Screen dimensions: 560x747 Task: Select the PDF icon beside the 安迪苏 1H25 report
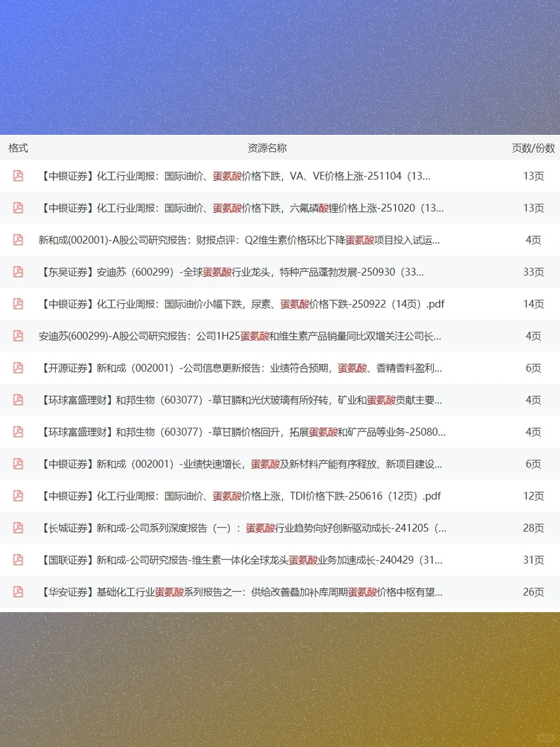click(x=18, y=336)
